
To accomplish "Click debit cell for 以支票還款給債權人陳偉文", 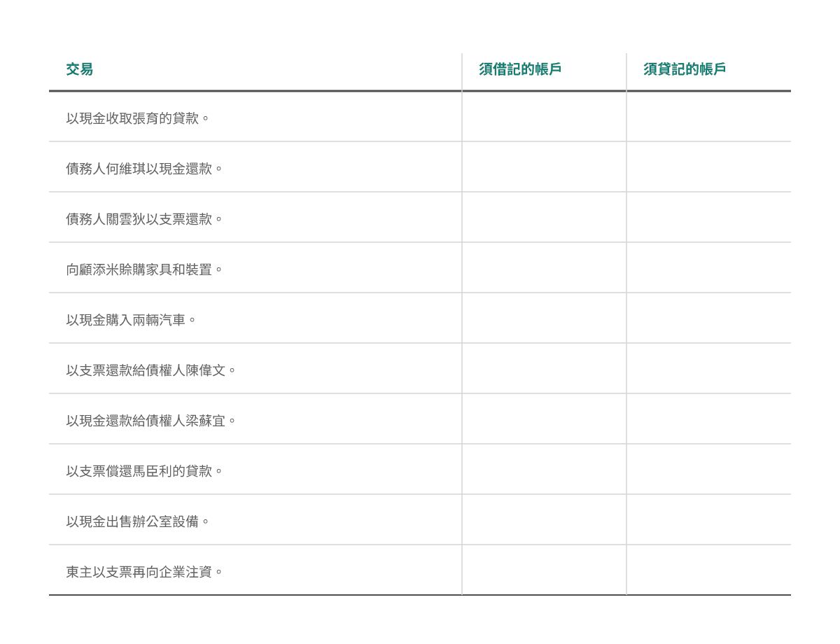I will pos(545,369).
